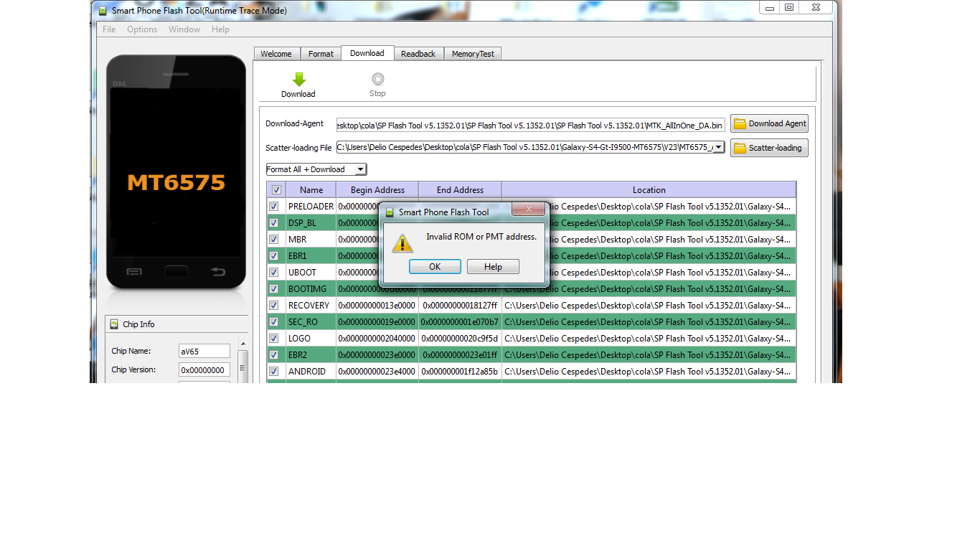The height and width of the screenshot is (551, 980).
Task: Click Help button in the error dialog
Action: click(x=493, y=267)
